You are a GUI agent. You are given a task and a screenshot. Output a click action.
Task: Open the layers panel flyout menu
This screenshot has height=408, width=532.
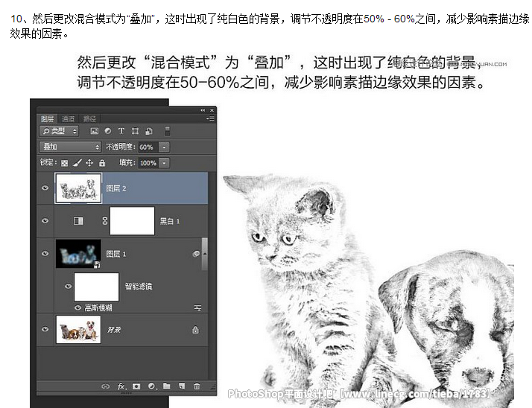(210, 118)
